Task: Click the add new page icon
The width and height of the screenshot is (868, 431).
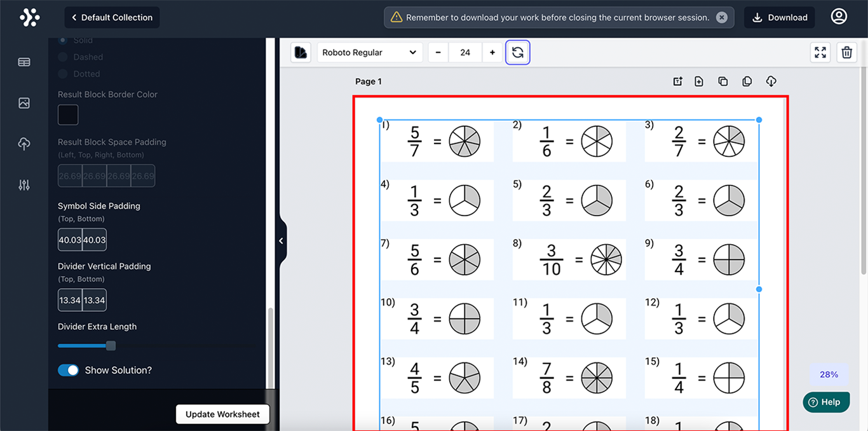Action: pyautogui.click(x=699, y=81)
